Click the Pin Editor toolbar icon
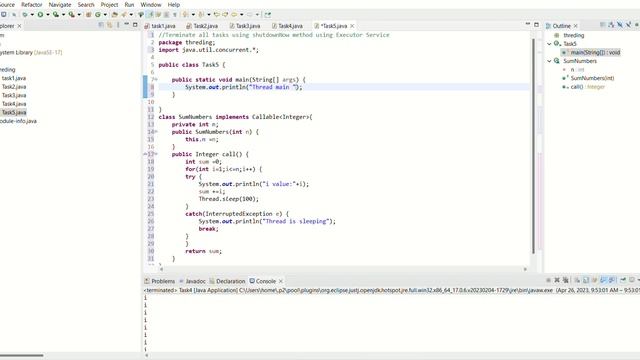 [x=268, y=14]
